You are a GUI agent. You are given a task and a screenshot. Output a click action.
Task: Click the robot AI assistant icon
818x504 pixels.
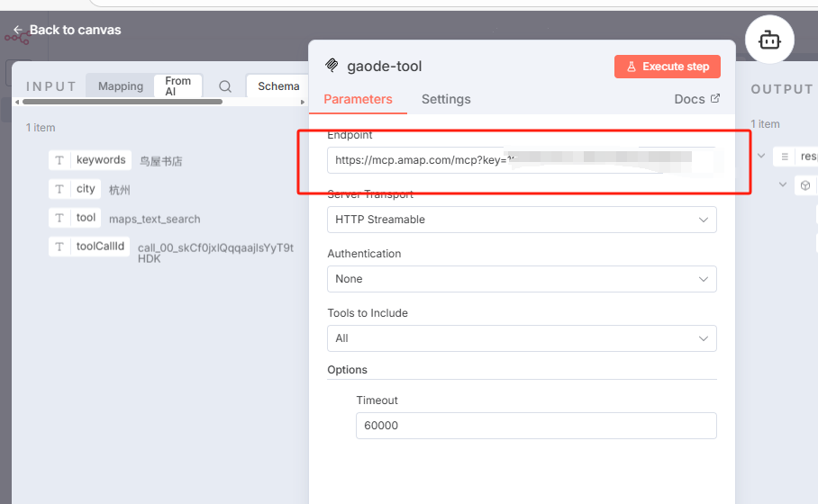pyautogui.click(x=768, y=40)
